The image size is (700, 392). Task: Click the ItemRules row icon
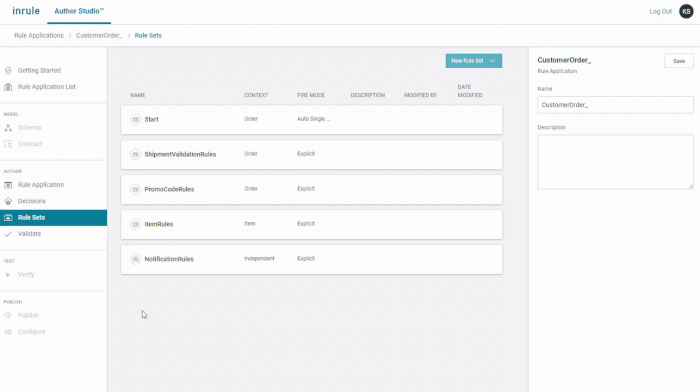coord(135,224)
